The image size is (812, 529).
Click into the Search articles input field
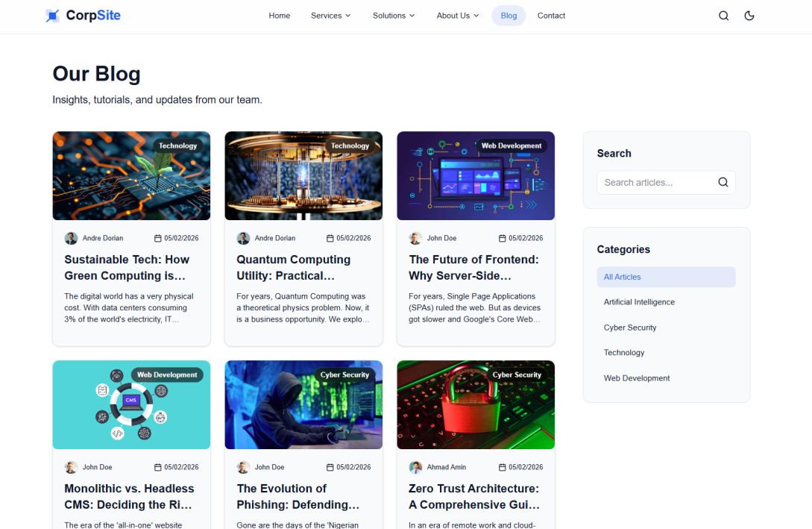656,181
